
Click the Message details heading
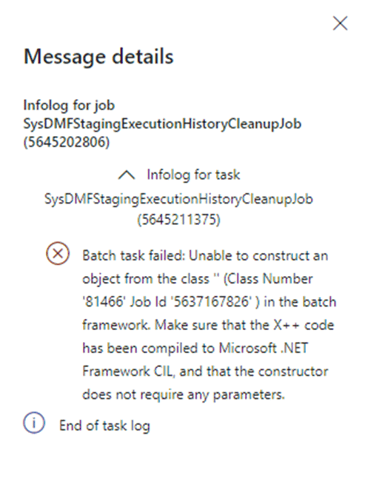[x=99, y=56]
